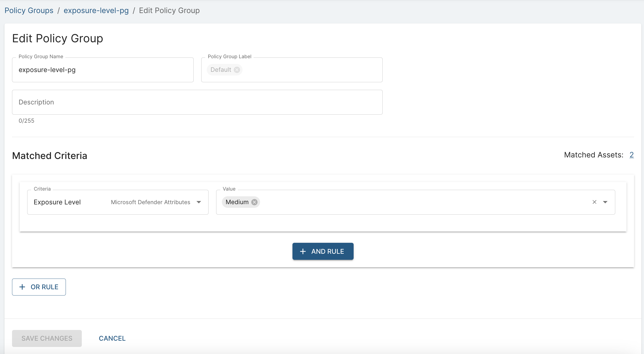Click plus icon on OR RULE button
This screenshot has height=354, width=644.
pos(22,287)
